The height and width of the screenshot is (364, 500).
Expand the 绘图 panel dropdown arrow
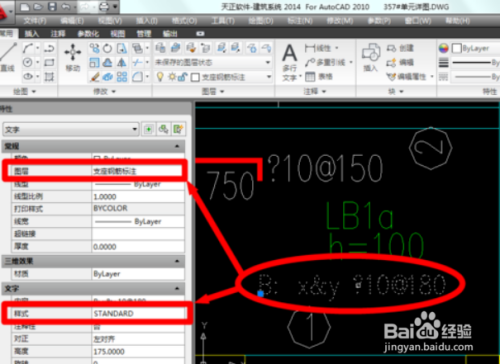(x=34, y=91)
